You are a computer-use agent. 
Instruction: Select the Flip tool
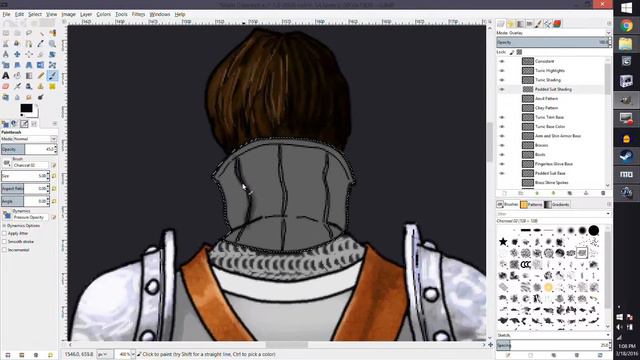click(x=41, y=65)
